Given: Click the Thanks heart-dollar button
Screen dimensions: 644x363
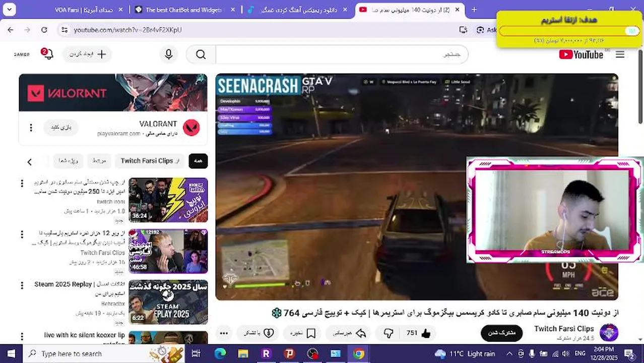Looking at the screenshot, I should [259, 333].
